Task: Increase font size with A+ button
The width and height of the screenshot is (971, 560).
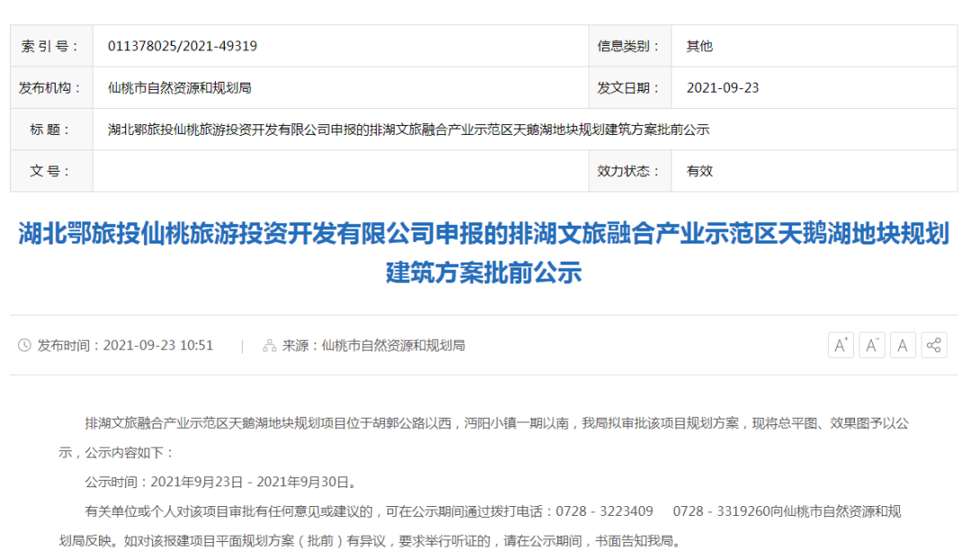Action: tap(841, 345)
